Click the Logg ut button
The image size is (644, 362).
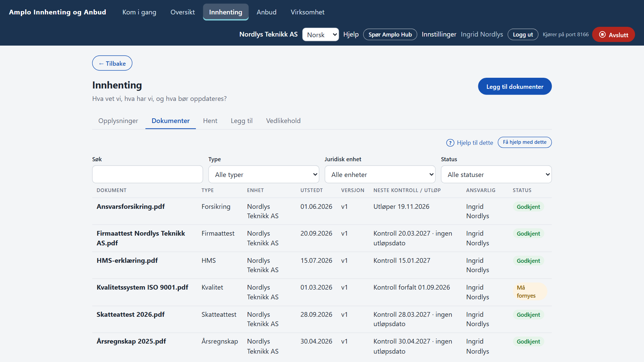coord(523,35)
